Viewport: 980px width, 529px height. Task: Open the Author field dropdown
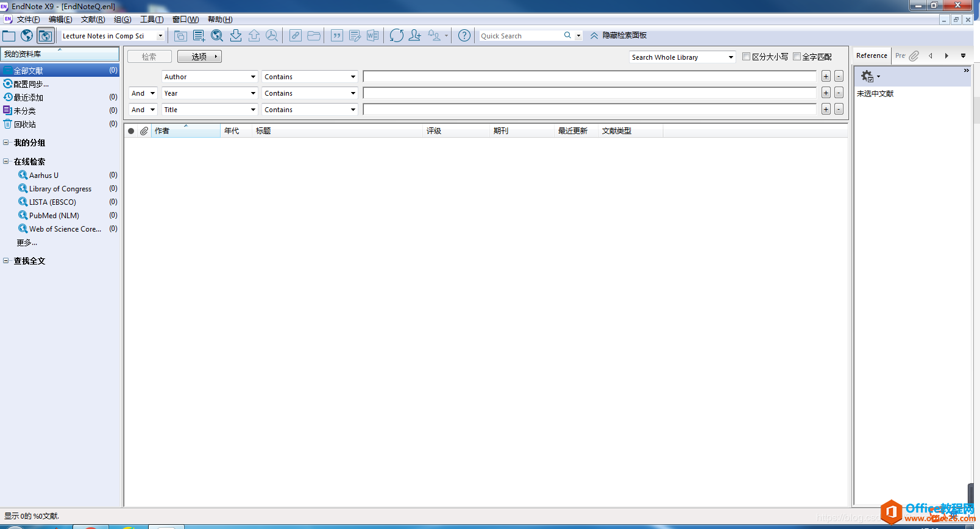coord(210,77)
